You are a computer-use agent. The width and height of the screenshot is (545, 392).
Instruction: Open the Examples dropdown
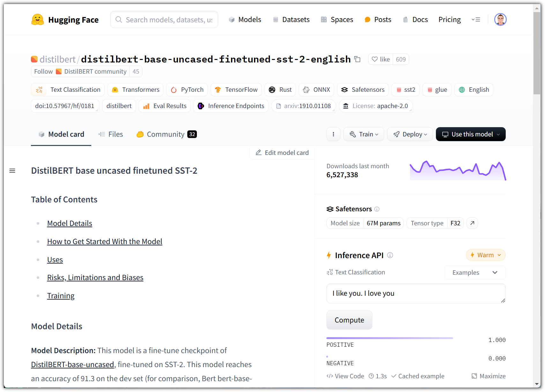pyautogui.click(x=475, y=272)
